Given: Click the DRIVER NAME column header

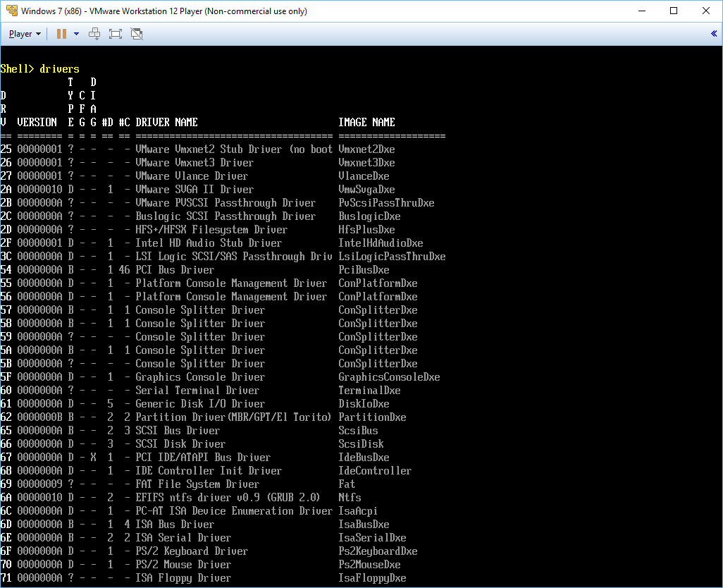Looking at the screenshot, I should tap(166, 122).
